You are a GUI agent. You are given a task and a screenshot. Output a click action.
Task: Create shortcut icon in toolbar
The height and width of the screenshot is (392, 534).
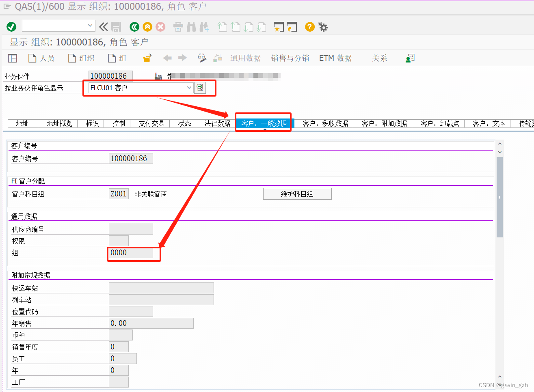[292, 27]
